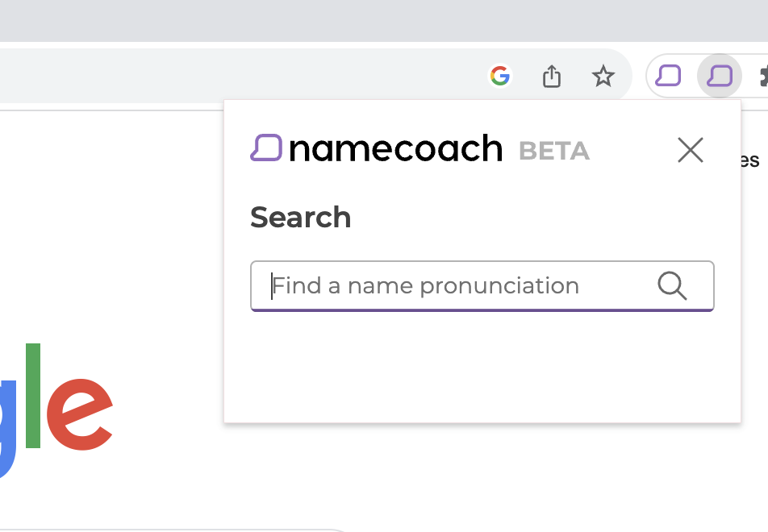768x532 pixels.
Task: Click the Namecoach logo in the popup
Action: [376, 148]
